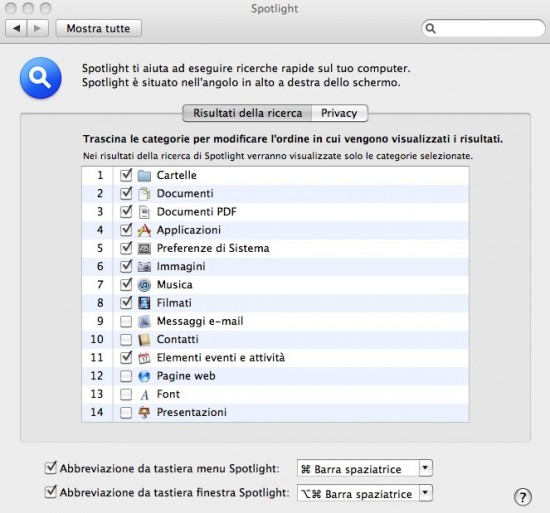Viewport: 550px width, 513px height.
Task: Uncheck the Musica checkbox
Action: [126, 284]
